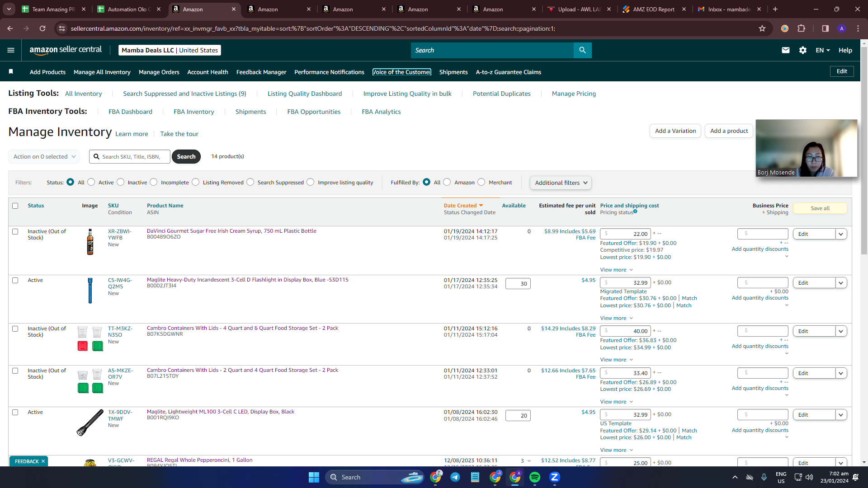Click the SKU, Title, ISBN search field
868x488 pixels.
pos(130,157)
